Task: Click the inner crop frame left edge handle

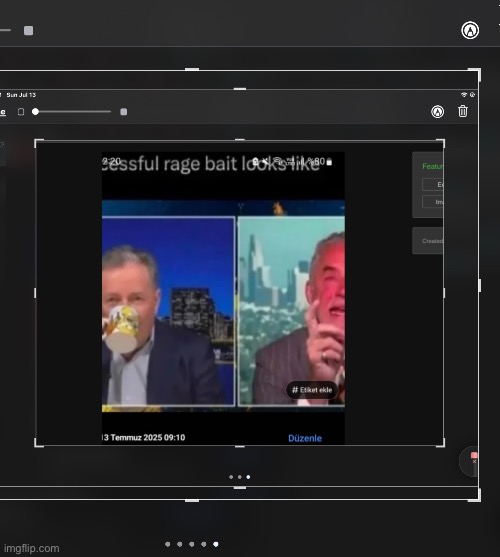Action: [35, 293]
